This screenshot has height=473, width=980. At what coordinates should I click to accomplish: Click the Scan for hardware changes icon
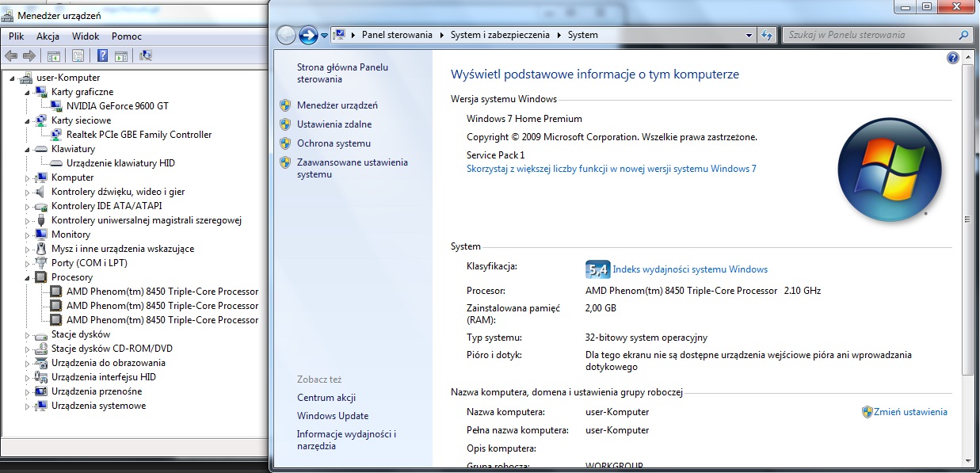click(x=145, y=55)
